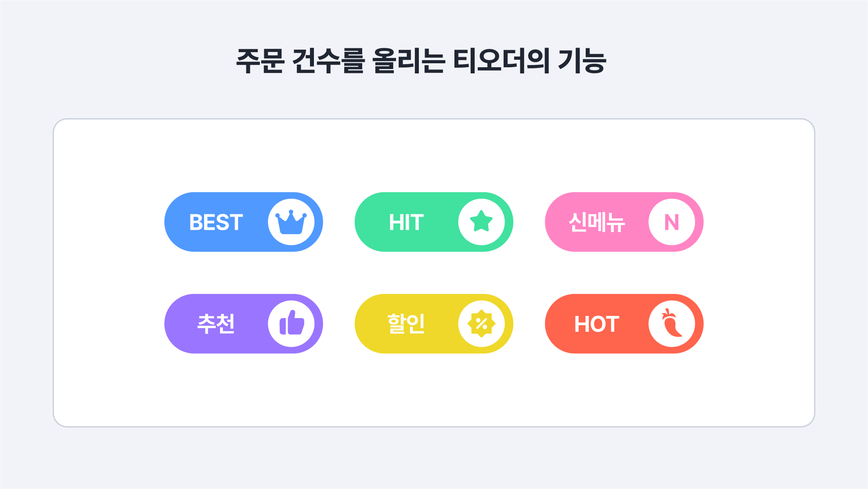This screenshot has height=489, width=868.
Task: Click the crown icon on BEST badge
Action: (291, 222)
